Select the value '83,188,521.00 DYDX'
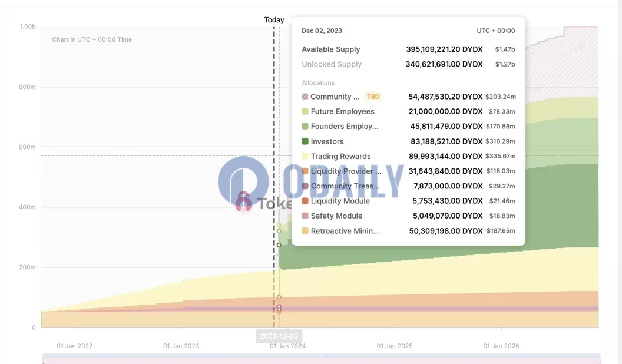The image size is (622, 364). [x=446, y=141]
